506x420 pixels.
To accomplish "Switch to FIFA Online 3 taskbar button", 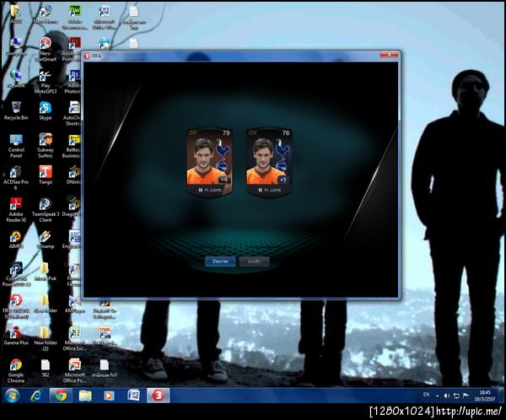I will pos(159,396).
